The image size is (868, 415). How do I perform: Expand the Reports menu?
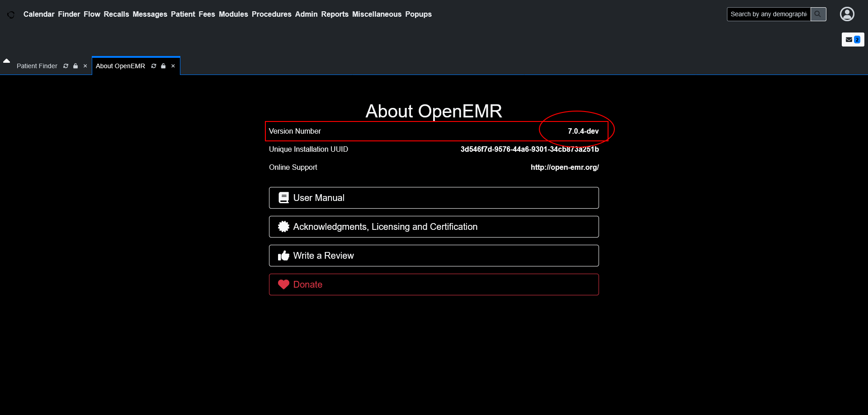click(335, 14)
